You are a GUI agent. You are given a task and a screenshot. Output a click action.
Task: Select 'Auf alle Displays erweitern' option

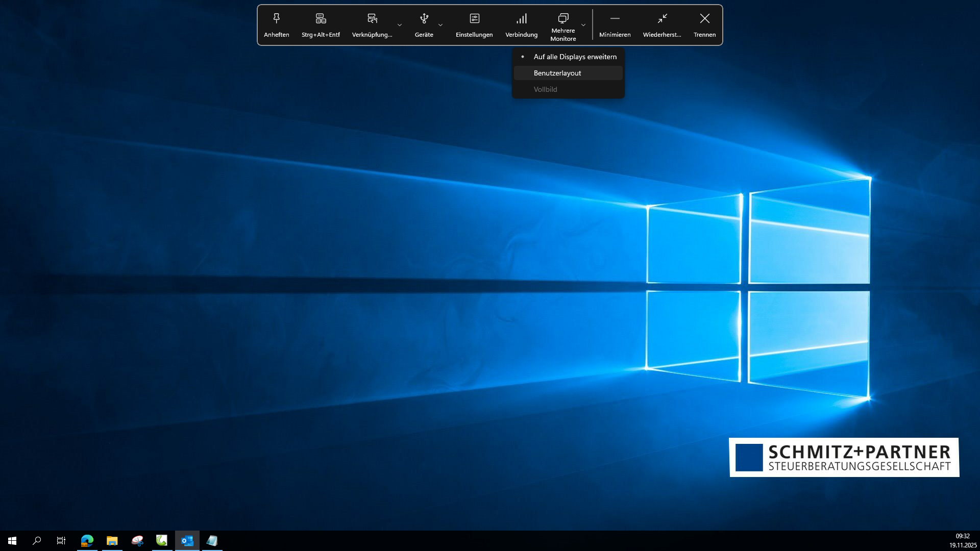click(575, 57)
